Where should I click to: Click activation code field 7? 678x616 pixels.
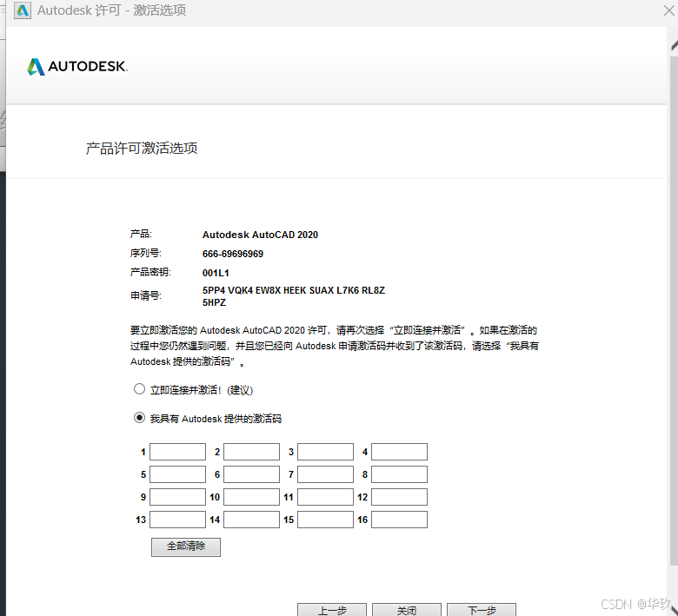pos(326,474)
